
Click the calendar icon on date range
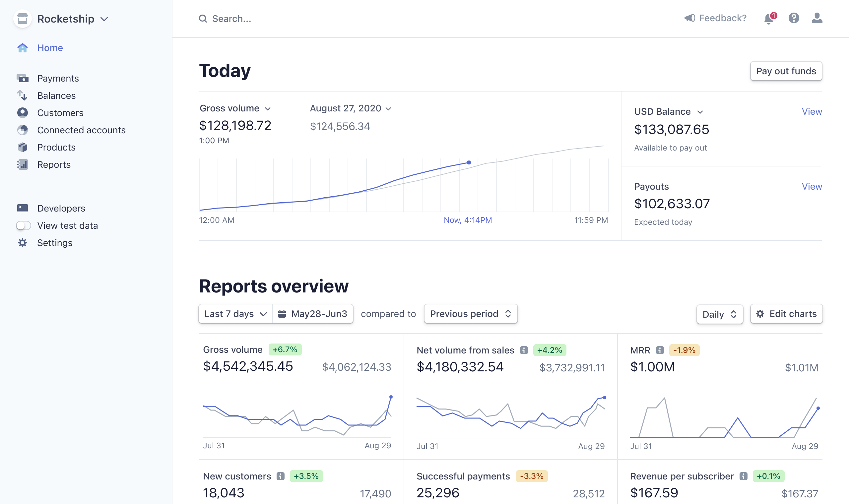tap(282, 314)
